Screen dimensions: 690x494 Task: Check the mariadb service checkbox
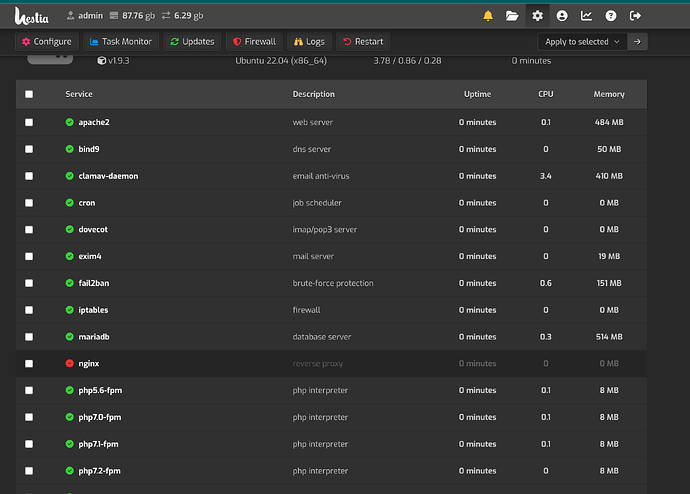[29, 337]
